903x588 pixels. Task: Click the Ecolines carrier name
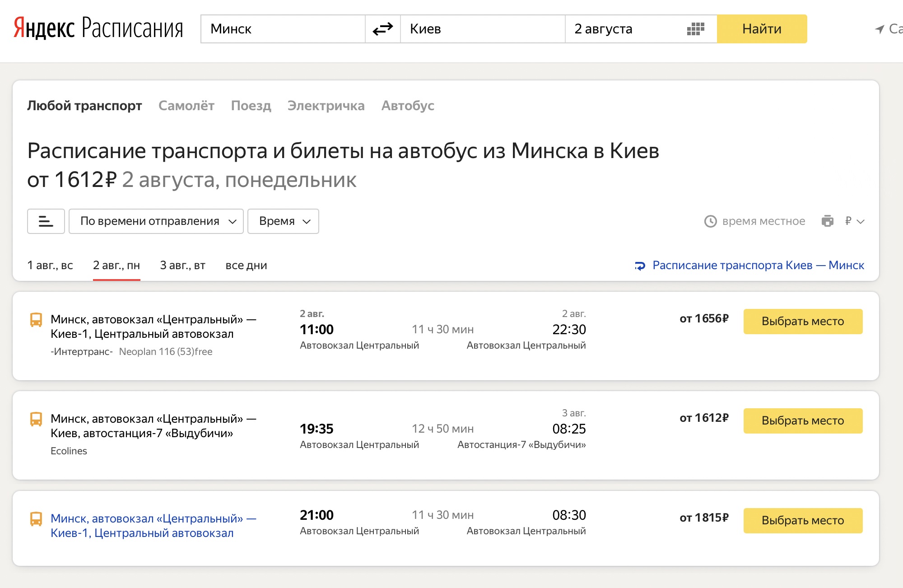tap(69, 451)
